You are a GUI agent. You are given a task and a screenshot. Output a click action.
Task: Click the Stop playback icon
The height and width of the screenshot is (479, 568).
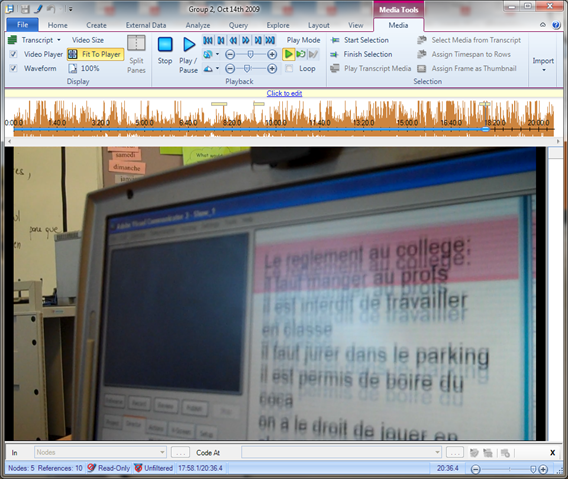(x=165, y=45)
